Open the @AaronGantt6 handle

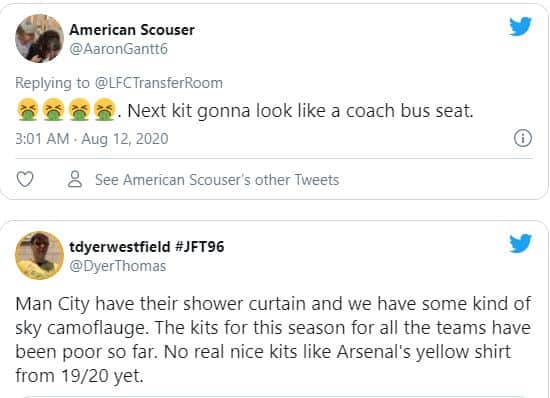119,49
